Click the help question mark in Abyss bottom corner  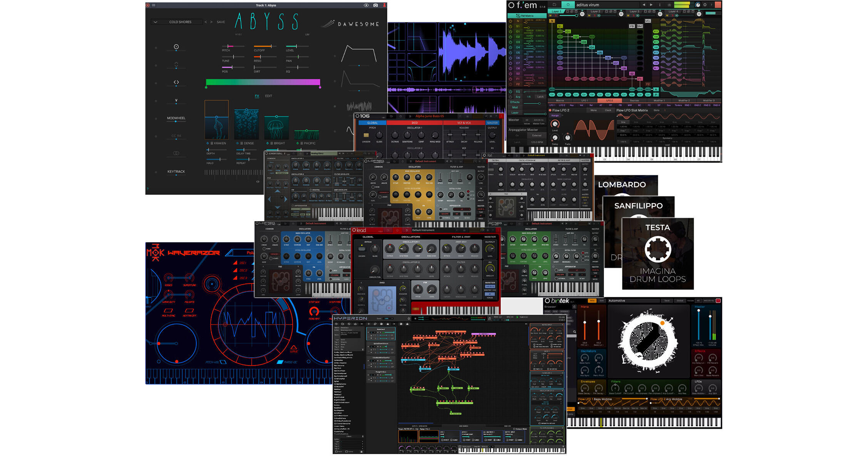pyautogui.click(x=148, y=189)
